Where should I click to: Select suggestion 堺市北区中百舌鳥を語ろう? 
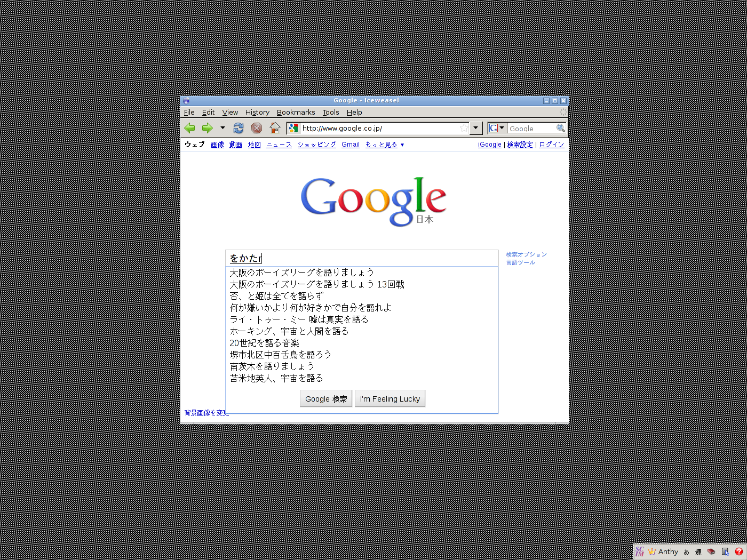click(362, 355)
